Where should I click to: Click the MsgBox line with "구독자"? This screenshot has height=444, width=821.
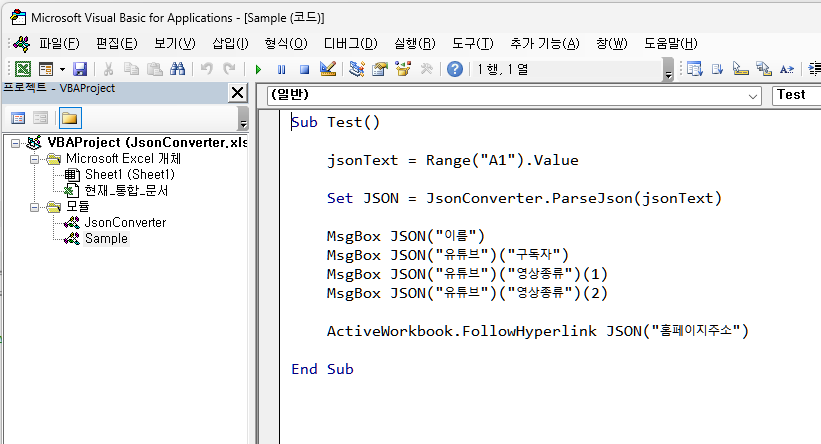(x=448, y=255)
